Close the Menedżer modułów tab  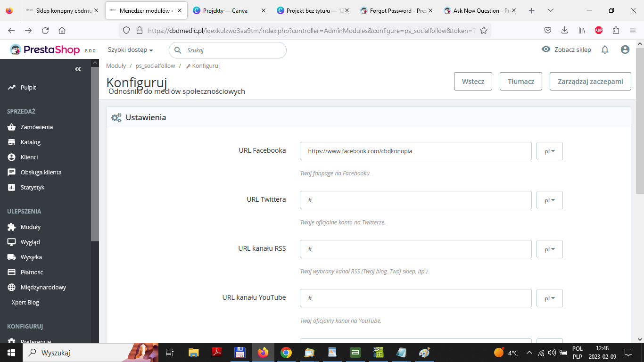(180, 10)
